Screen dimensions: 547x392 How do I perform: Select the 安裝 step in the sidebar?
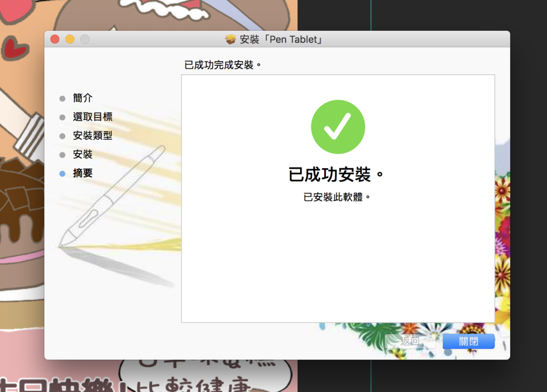(82, 154)
